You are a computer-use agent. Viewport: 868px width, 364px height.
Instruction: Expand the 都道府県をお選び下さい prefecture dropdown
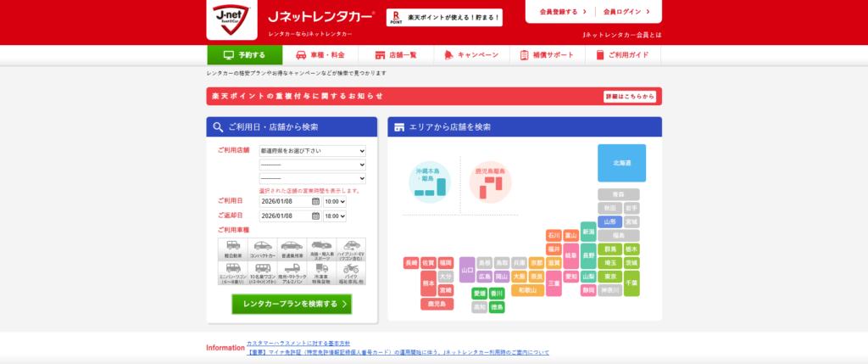tap(312, 151)
